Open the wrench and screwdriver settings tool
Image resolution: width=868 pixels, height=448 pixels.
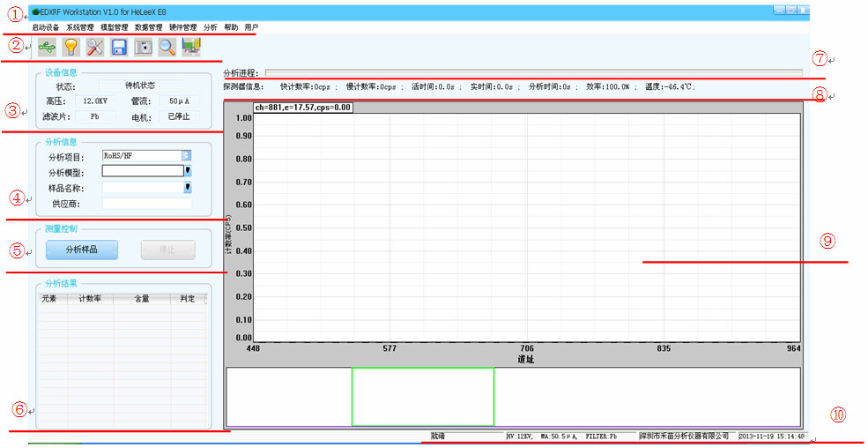click(95, 48)
